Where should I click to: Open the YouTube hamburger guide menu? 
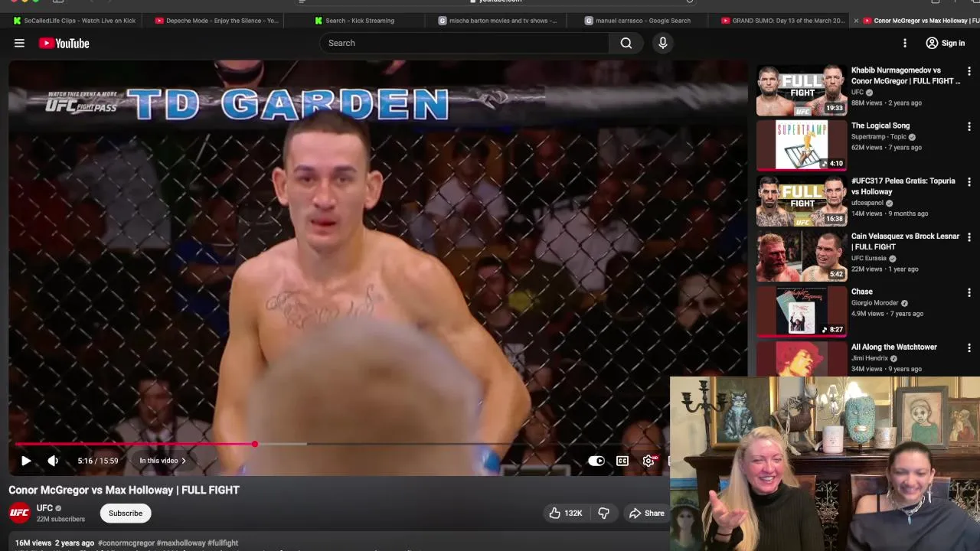coord(19,43)
